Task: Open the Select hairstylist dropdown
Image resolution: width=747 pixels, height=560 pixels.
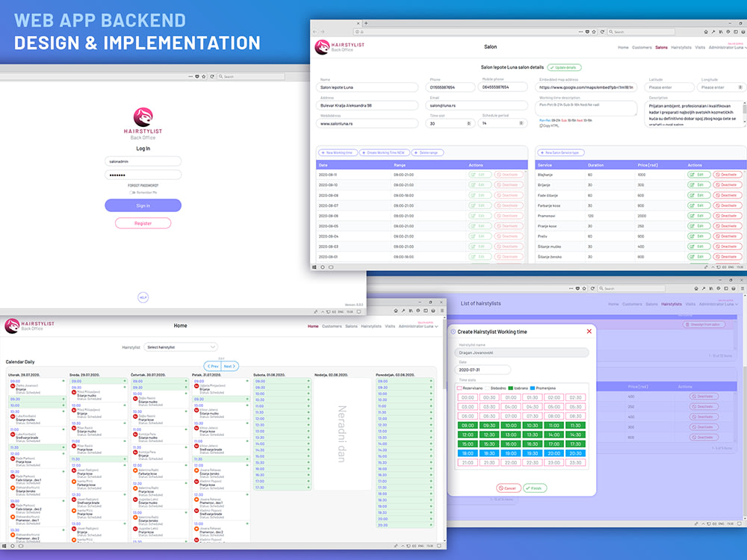Action: click(181, 347)
